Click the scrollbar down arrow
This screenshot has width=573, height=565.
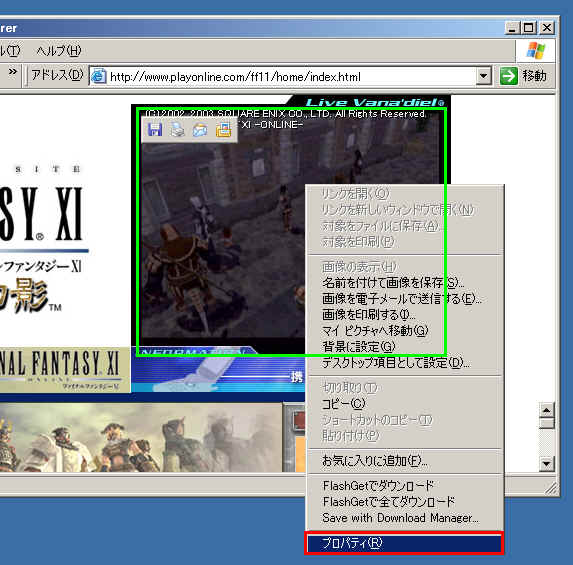pyautogui.click(x=547, y=464)
